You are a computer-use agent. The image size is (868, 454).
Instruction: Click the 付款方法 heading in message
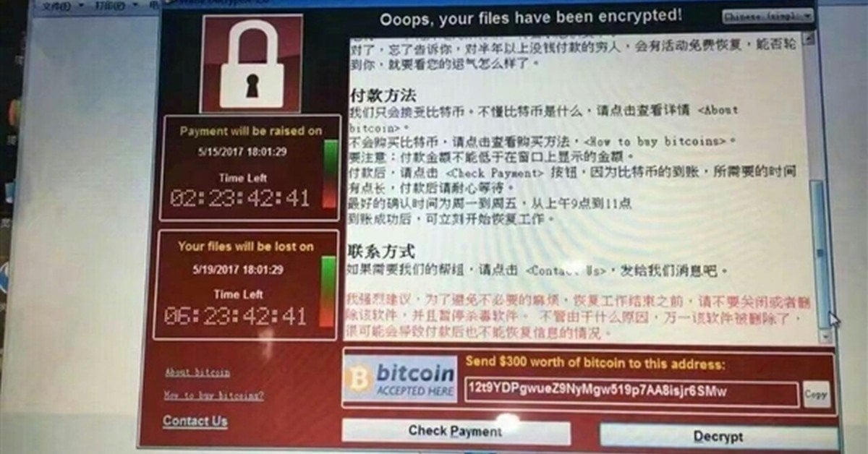383,95
